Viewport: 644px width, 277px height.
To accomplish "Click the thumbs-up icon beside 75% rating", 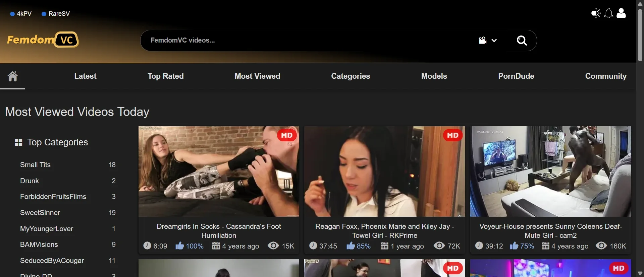I will coord(514,246).
